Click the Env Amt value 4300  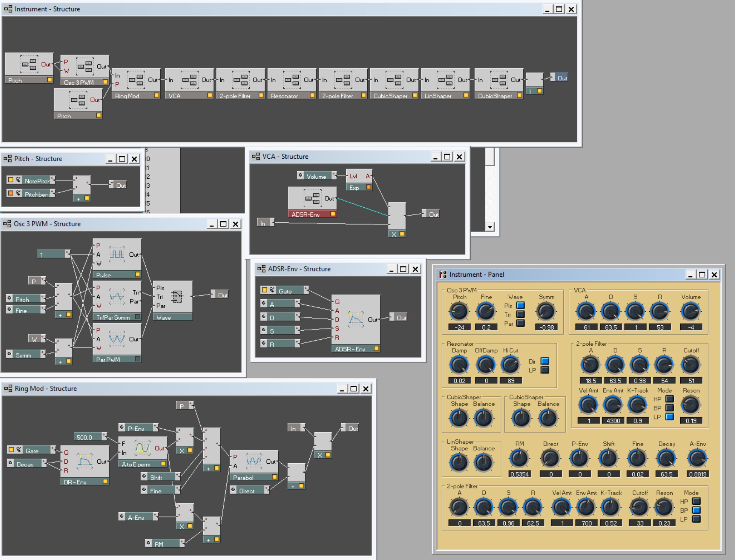tap(613, 421)
